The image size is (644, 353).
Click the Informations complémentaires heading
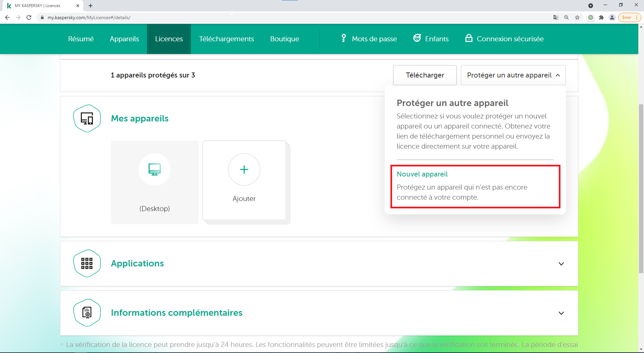point(177,313)
